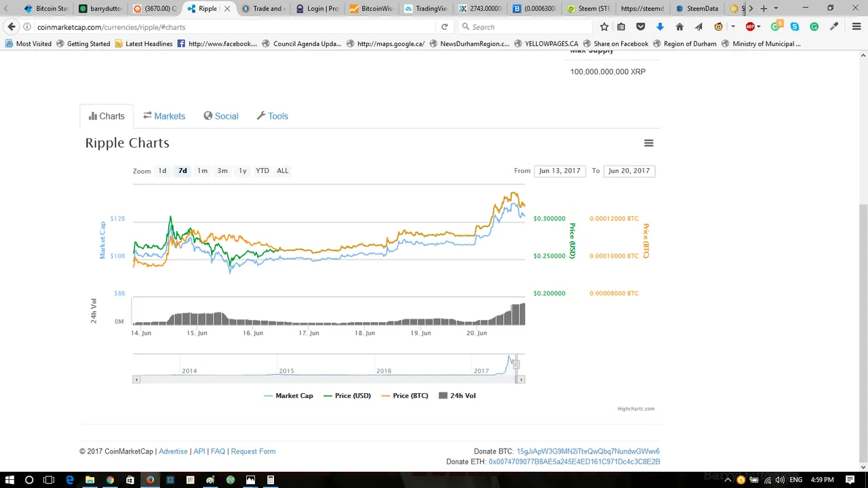Activate the eyedropper color picker tool

coord(834,27)
